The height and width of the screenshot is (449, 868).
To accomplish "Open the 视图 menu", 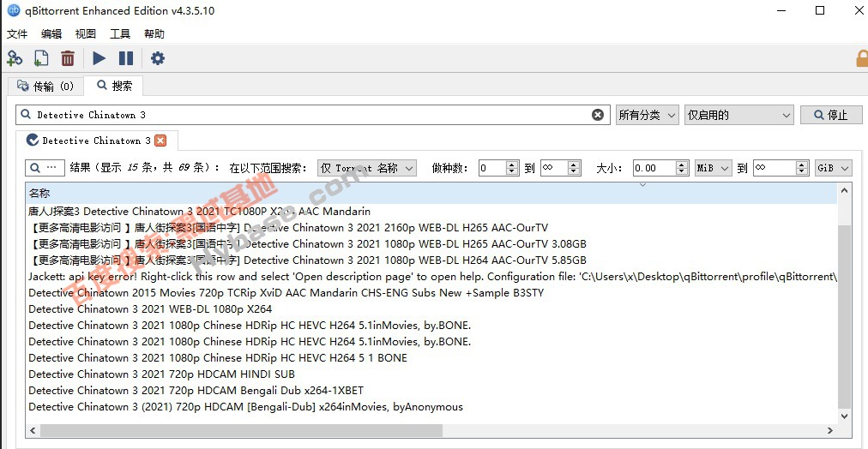I will pos(86,33).
